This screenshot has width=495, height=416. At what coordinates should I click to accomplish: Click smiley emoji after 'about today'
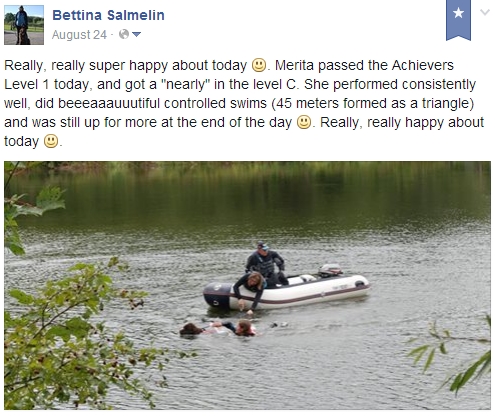coord(259,65)
